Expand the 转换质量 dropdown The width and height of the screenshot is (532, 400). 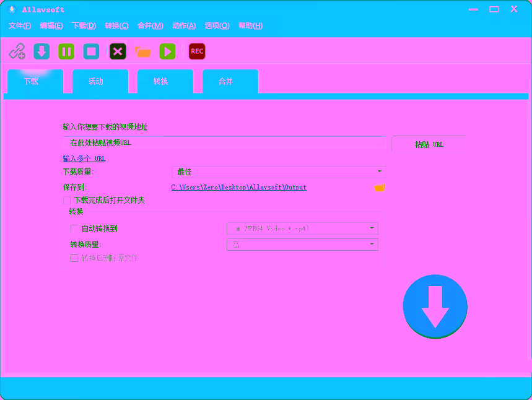(302, 245)
